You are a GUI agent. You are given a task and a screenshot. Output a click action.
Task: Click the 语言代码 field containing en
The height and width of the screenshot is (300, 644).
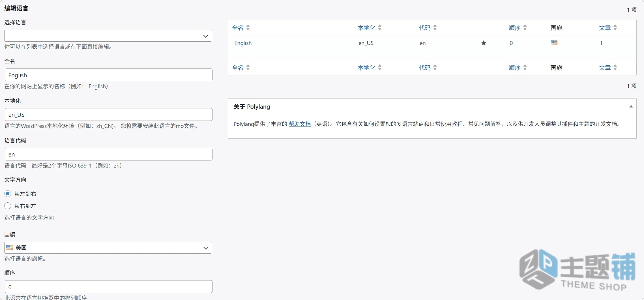(108, 154)
